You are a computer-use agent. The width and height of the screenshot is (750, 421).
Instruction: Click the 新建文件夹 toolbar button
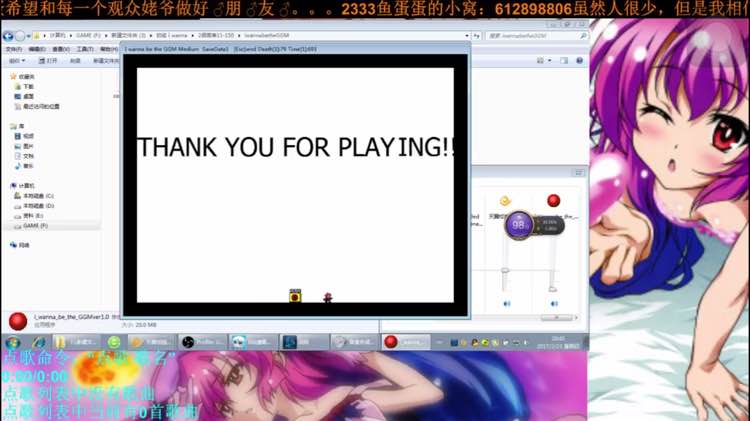click(105, 61)
